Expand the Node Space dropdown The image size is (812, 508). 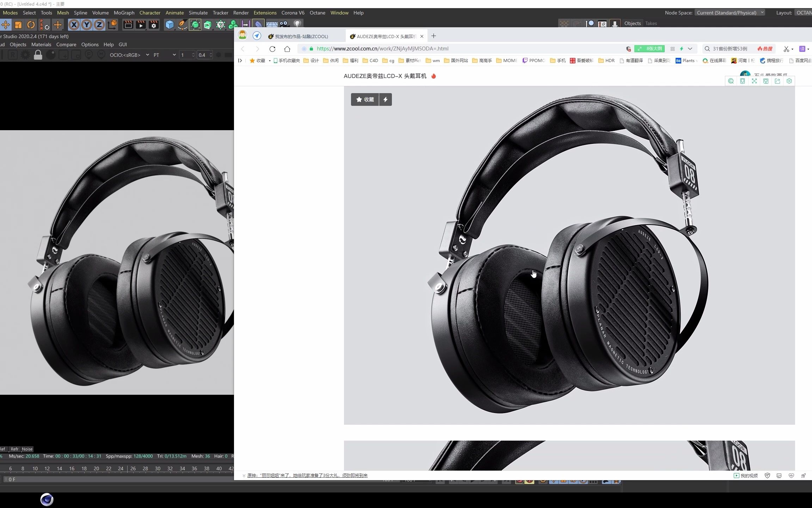(x=730, y=13)
